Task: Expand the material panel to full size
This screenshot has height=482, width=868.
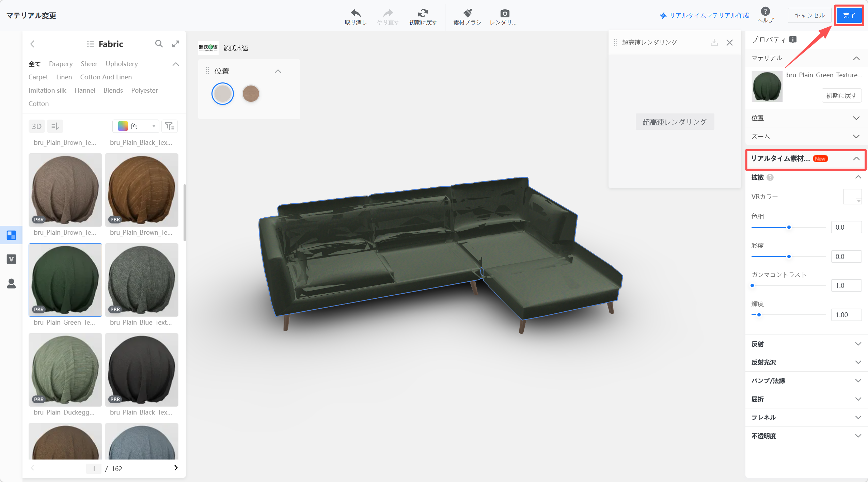Action: pos(176,44)
